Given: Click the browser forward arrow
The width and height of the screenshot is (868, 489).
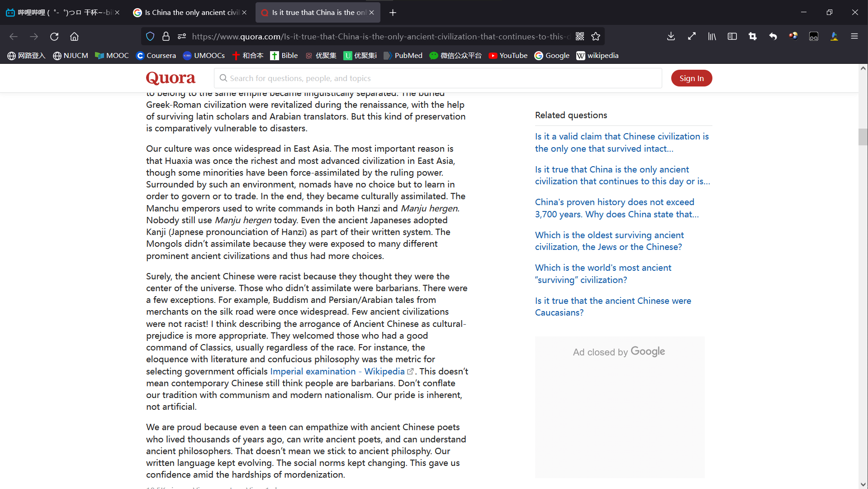Looking at the screenshot, I should pyautogui.click(x=34, y=37).
